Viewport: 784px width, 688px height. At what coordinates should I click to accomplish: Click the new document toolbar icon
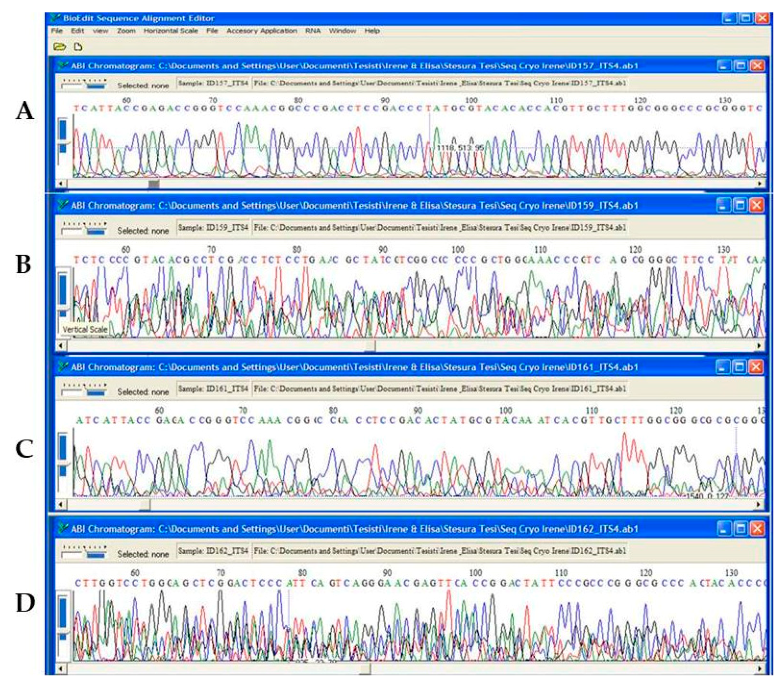(x=78, y=47)
